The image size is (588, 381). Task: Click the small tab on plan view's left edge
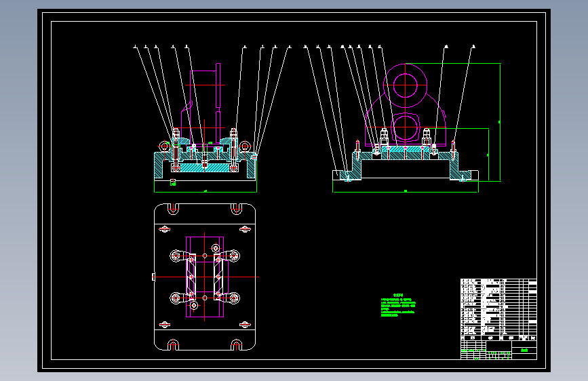(x=153, y=277)
